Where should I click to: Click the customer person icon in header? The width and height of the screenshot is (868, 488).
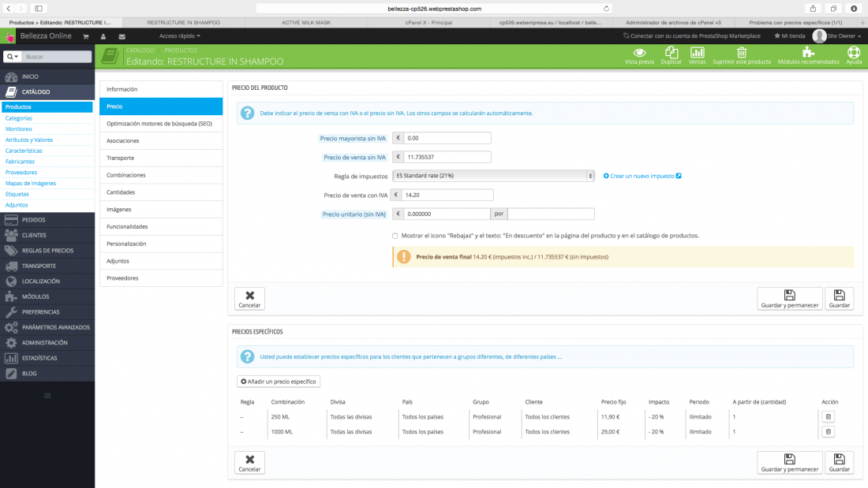(x=103, y=36)
